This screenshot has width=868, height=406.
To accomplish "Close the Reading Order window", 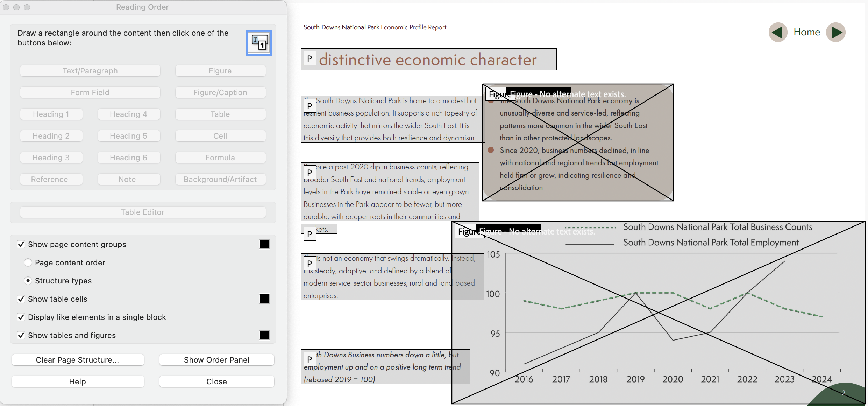I will 6,7.
